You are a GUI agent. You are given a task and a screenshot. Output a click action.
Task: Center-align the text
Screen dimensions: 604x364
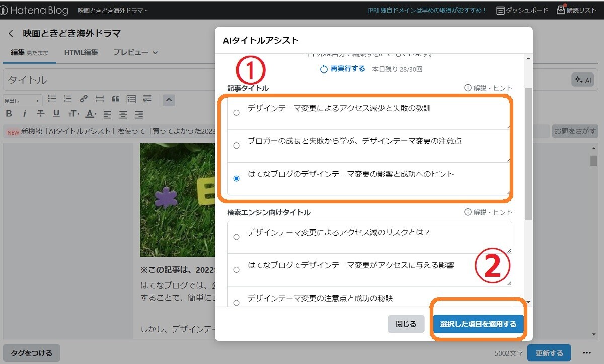122,114
